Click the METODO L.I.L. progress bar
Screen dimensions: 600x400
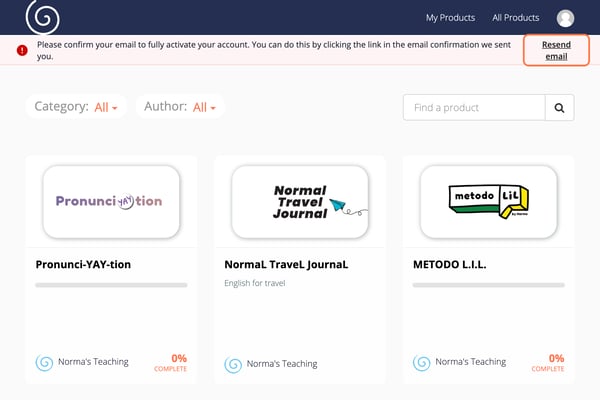pos(489,285)
